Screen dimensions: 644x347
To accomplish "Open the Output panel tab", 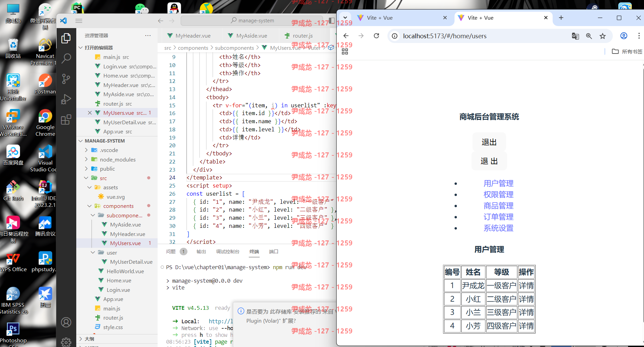I will [201, 252].
